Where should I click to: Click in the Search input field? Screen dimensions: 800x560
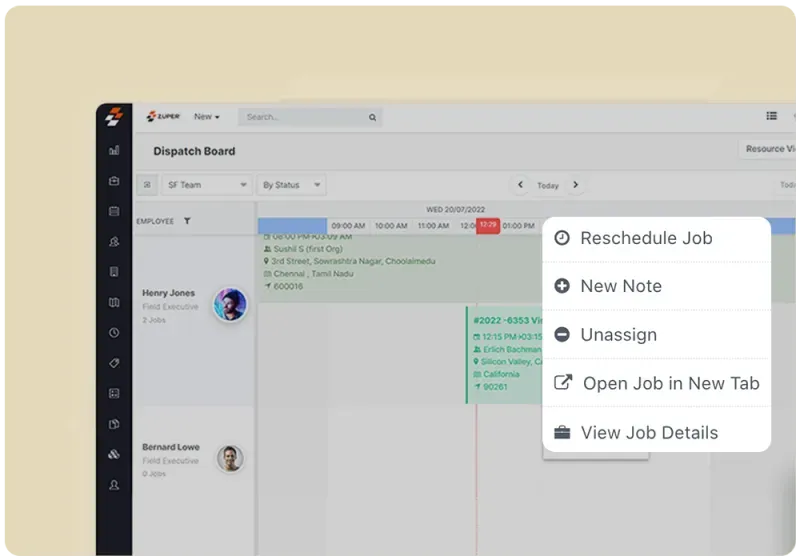pyautogui.click(x=300, y=117)
